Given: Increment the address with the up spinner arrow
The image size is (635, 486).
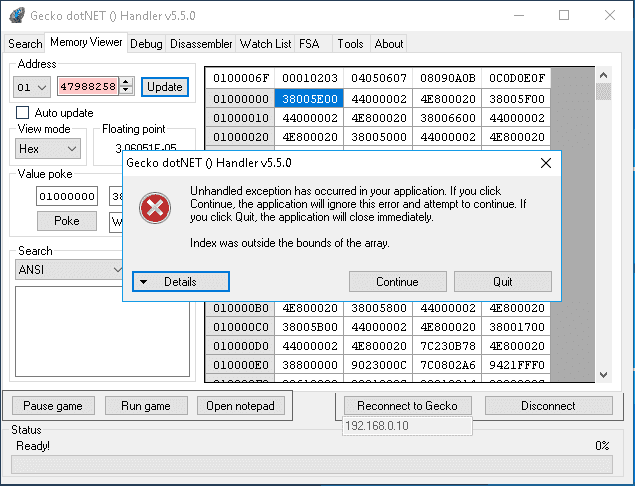Looking at the screenshot, I should coord(126,81).
